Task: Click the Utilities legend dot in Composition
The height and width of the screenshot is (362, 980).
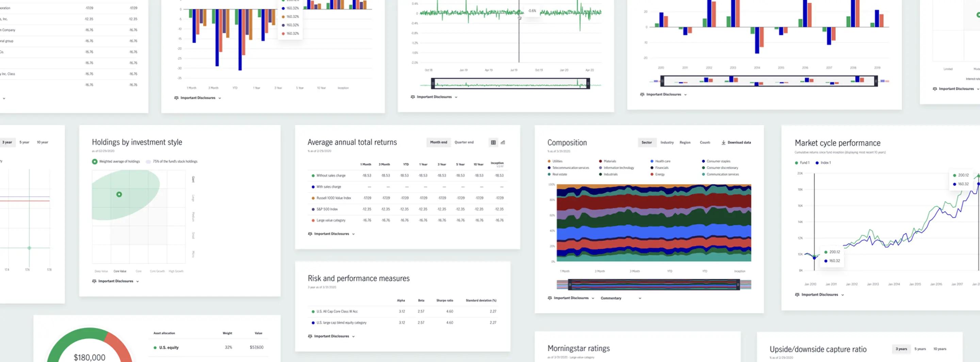Action: [548, 161]
